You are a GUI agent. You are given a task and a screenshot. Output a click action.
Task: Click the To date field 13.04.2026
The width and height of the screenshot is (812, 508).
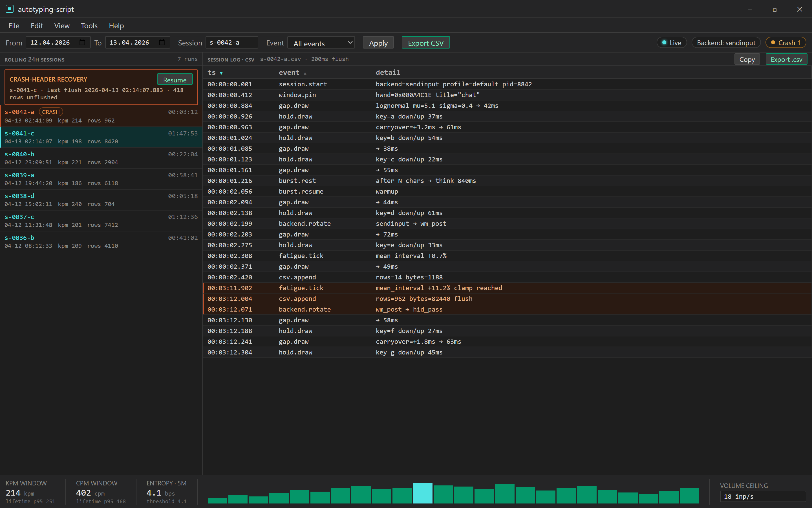(x=137, y=42)
